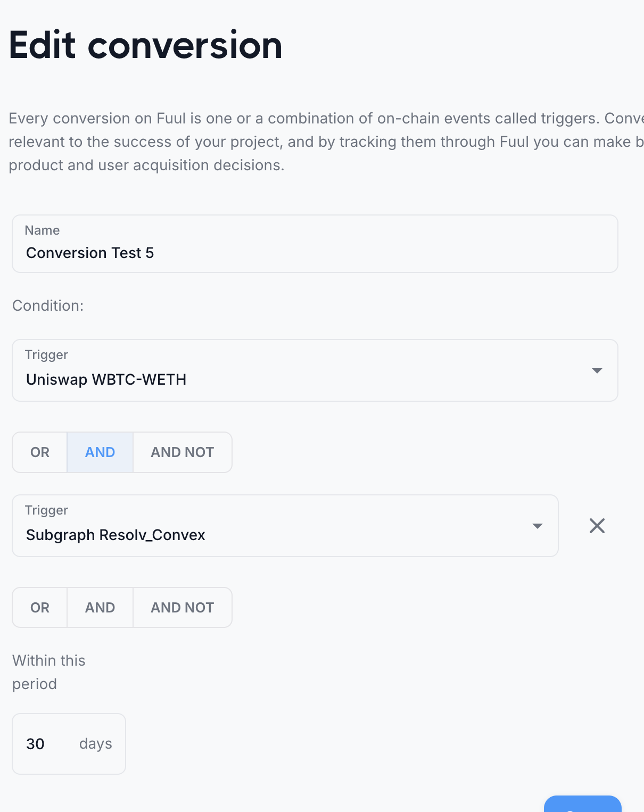Select OR below the Uniswap WBTC-WETH trigger
The image size is (644, 812).
pyautogui.click(x=40, y=452)
